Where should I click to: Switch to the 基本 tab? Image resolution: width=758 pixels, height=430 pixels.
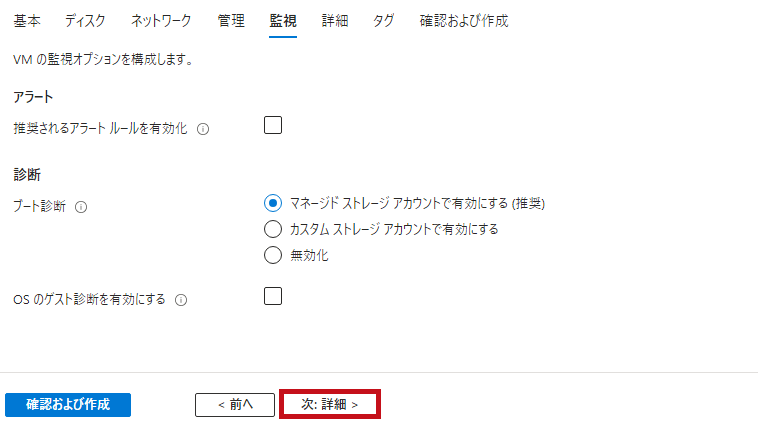tap(27, 21)
